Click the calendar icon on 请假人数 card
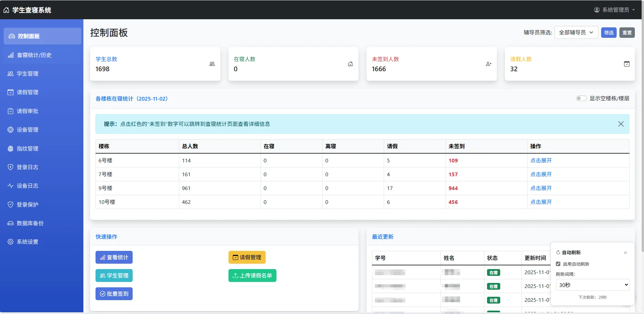 coord(627,64)
